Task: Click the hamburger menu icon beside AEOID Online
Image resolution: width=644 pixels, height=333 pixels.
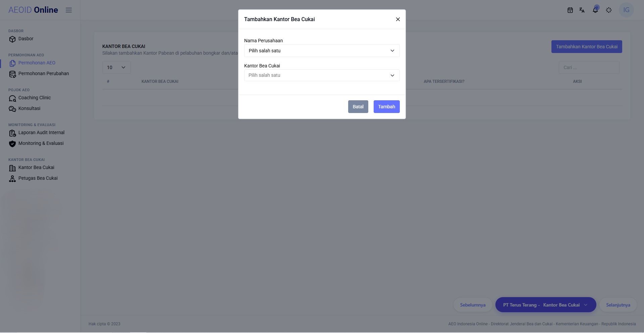Action: (69, 10)
